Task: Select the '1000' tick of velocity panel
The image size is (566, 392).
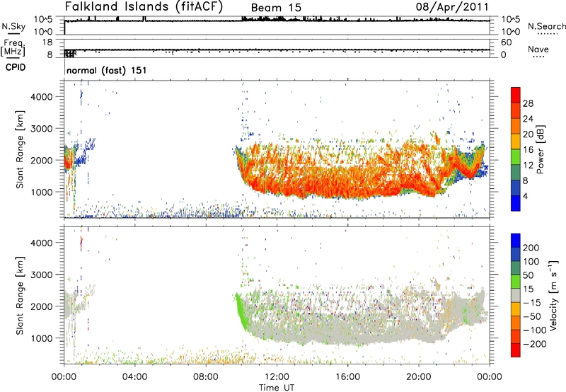Action: (41, 338)
